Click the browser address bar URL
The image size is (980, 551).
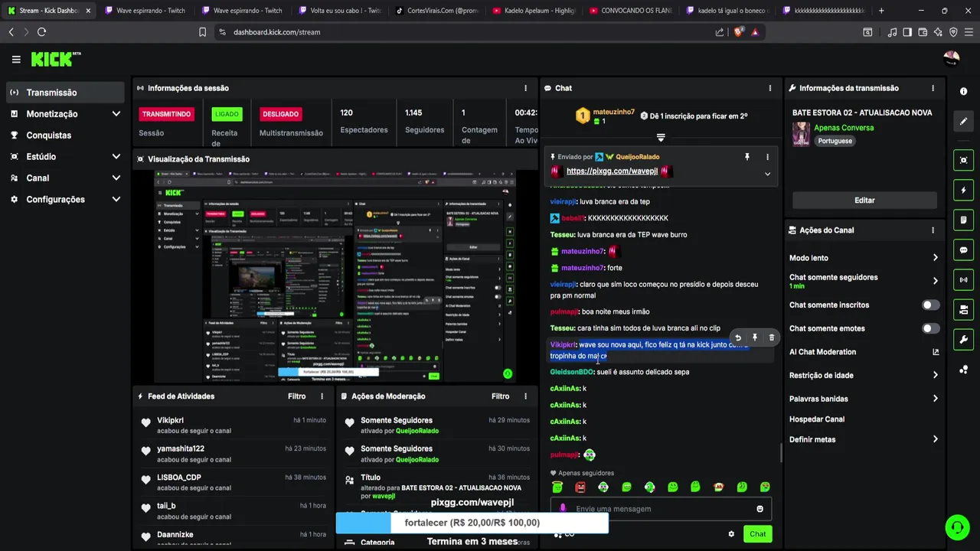[x=276, y=32]
